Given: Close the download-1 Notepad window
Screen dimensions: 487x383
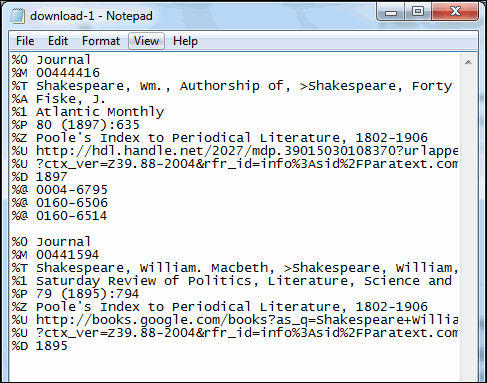Looking at the screenshot, I should [455, 12].
